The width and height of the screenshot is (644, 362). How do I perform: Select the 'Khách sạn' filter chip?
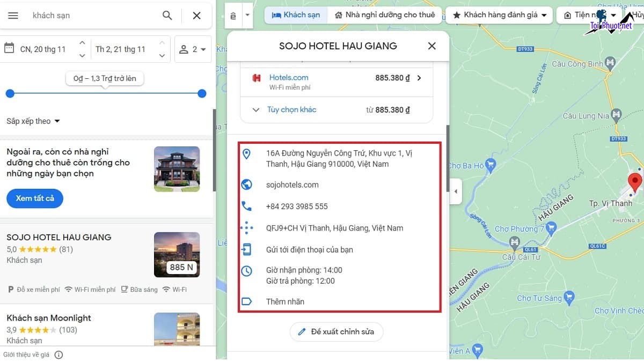point(296,15)
